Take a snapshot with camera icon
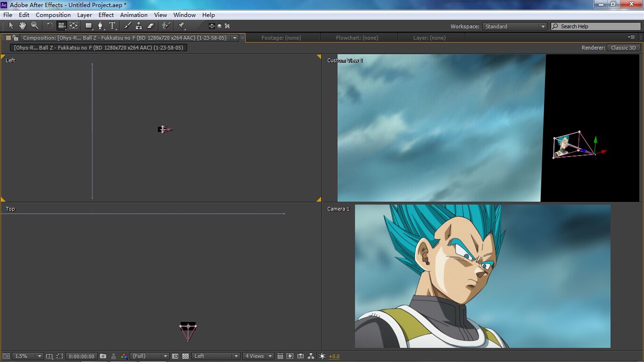 pyautogui.click(x=103, y=356)
